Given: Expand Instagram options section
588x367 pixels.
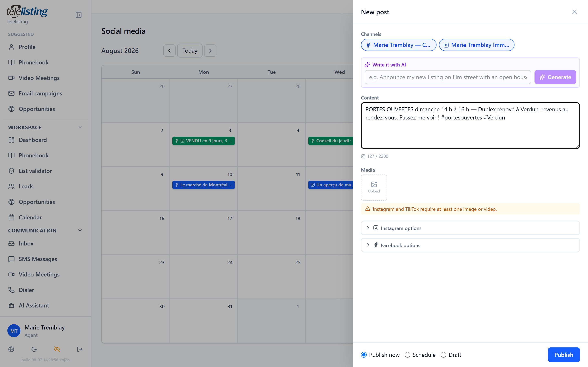Looking at the screenshot, I should (470, 228).
